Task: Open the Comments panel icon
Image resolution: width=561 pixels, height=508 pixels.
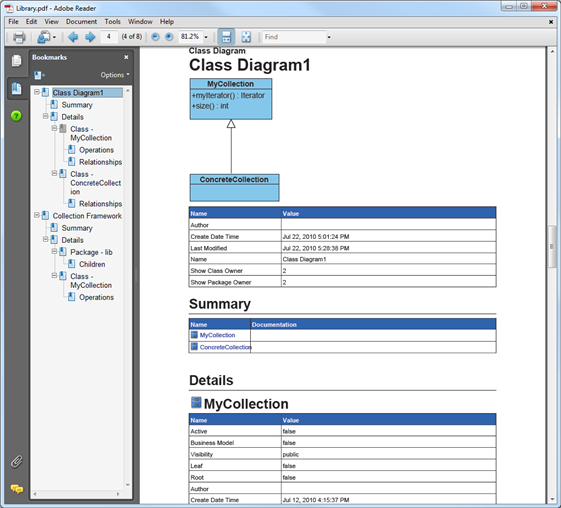Action: pos(16,489)
